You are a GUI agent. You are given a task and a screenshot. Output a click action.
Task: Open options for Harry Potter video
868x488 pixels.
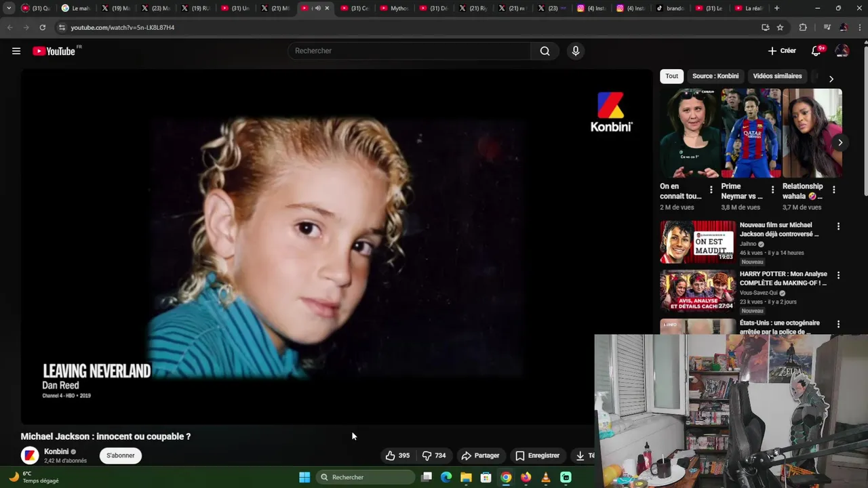[x=838, y=275]
